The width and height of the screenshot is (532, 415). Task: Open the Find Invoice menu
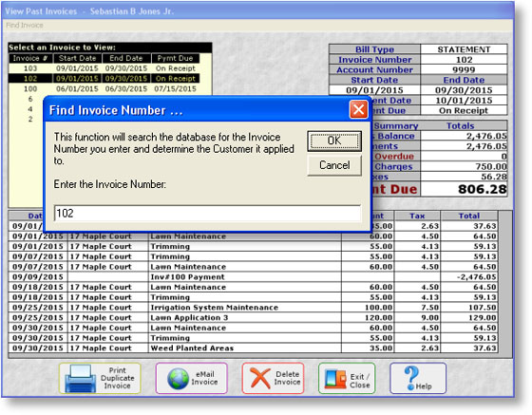click(25, 25)
